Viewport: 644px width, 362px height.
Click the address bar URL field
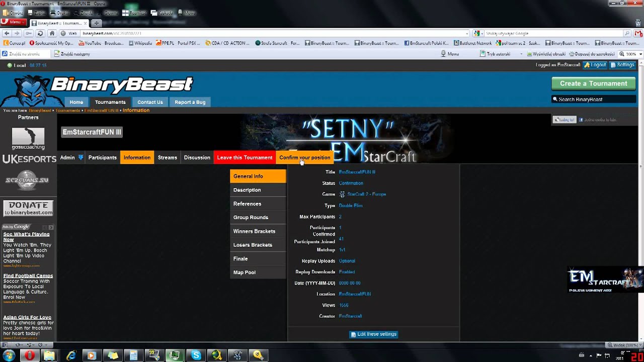click(x=272, y=34)
